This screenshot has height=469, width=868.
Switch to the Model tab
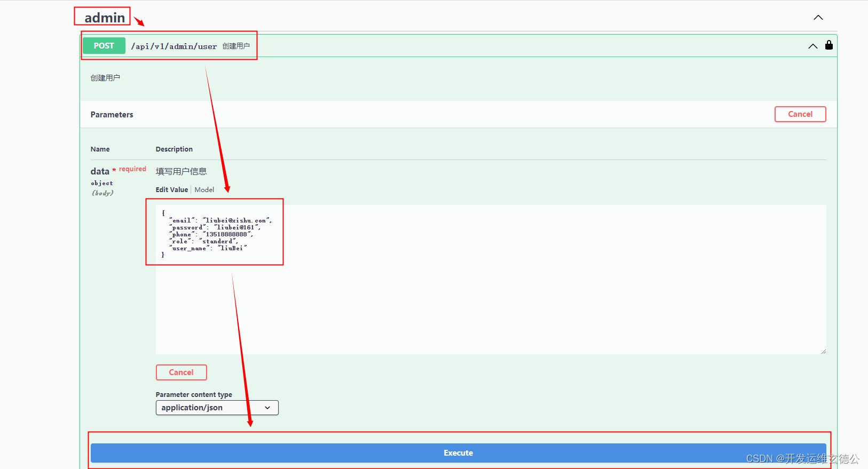(204, 190)
